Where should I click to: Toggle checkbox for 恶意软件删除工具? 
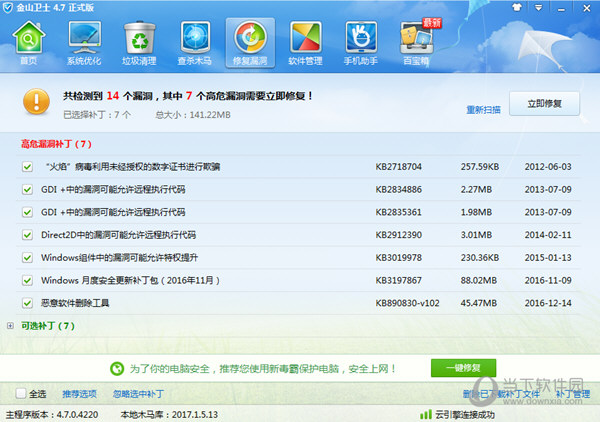point(28,302)
